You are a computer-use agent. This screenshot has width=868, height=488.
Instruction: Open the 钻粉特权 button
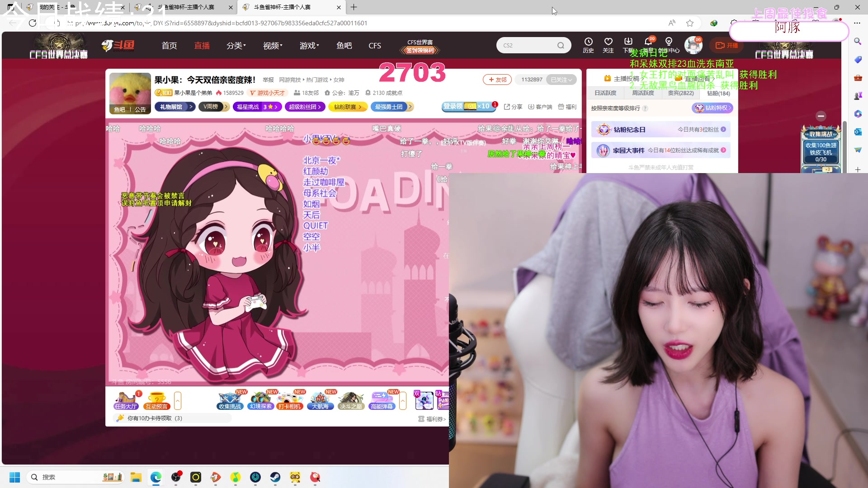click(712, 108)
